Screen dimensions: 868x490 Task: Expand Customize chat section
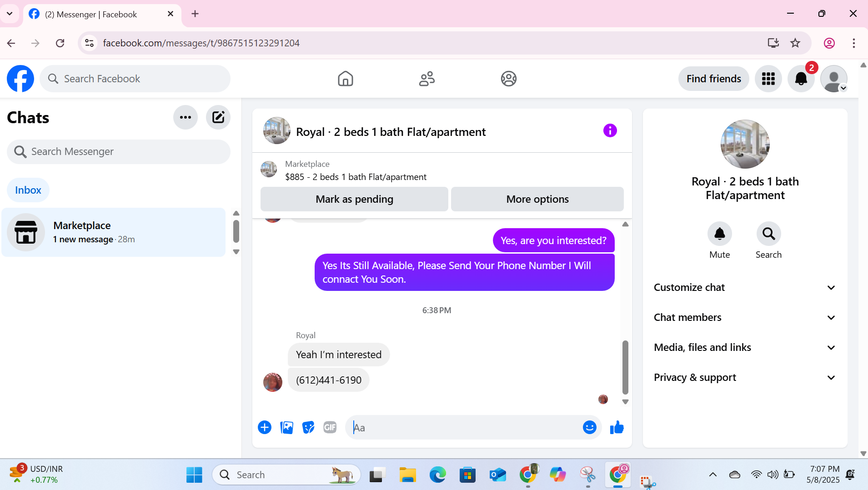(x=745, y=287)
